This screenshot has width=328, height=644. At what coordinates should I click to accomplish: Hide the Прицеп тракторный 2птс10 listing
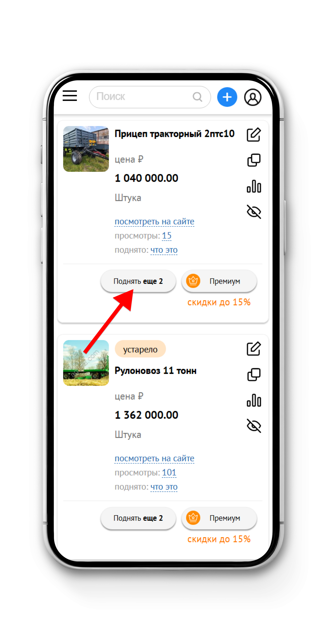[x=254, y=212]
